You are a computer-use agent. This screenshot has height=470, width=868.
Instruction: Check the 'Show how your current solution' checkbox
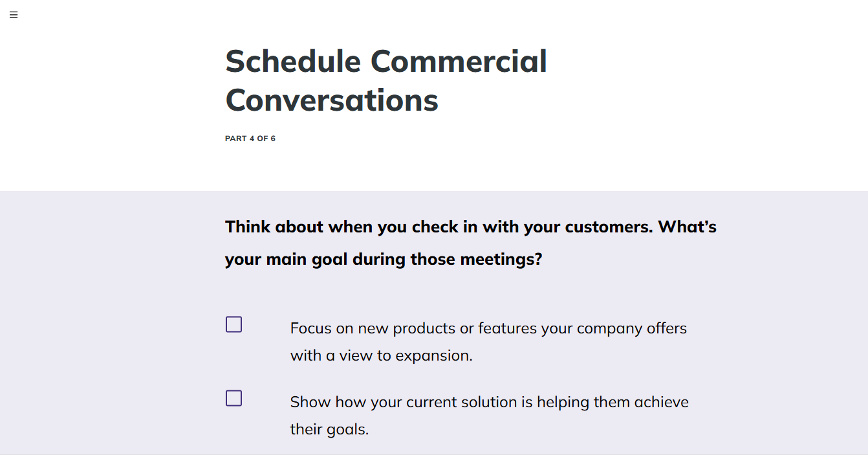pos(233,398)
